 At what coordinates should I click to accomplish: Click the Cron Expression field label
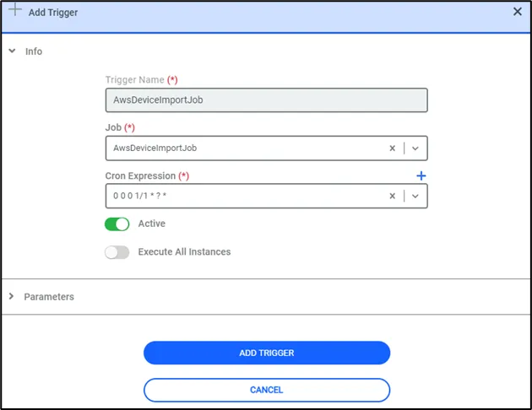tap(147, 175)
